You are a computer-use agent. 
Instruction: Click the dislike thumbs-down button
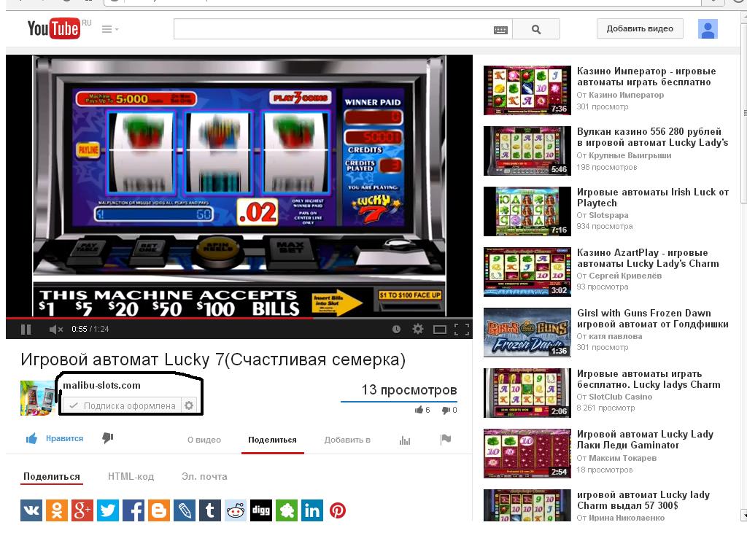[x=108, y=437]
